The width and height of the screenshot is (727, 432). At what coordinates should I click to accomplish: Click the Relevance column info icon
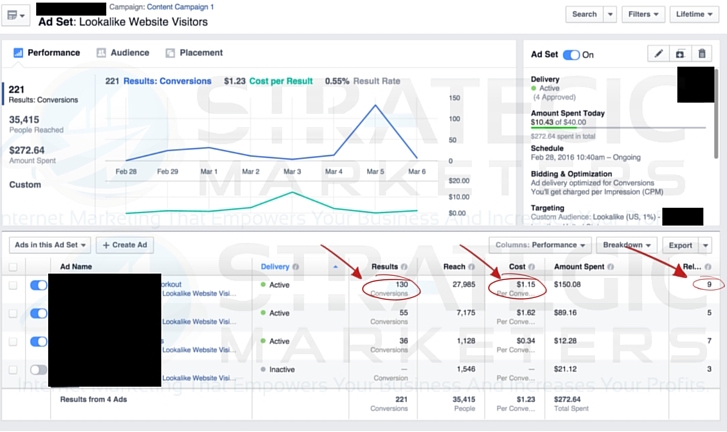coord(708,267)
